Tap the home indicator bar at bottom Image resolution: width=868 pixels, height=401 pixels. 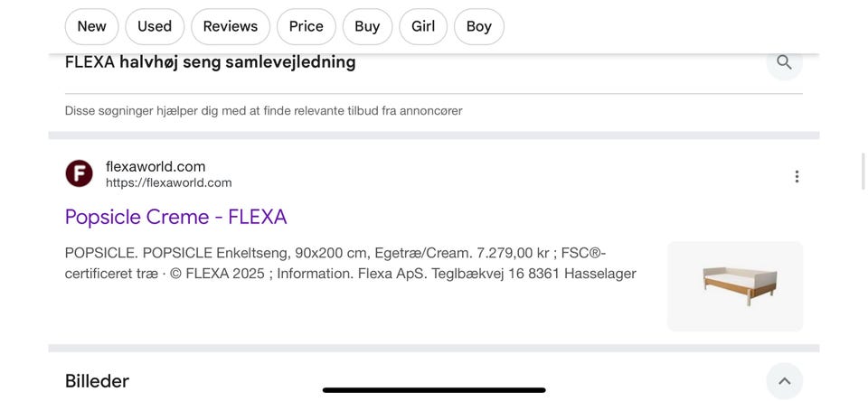[x=434, y=390]
